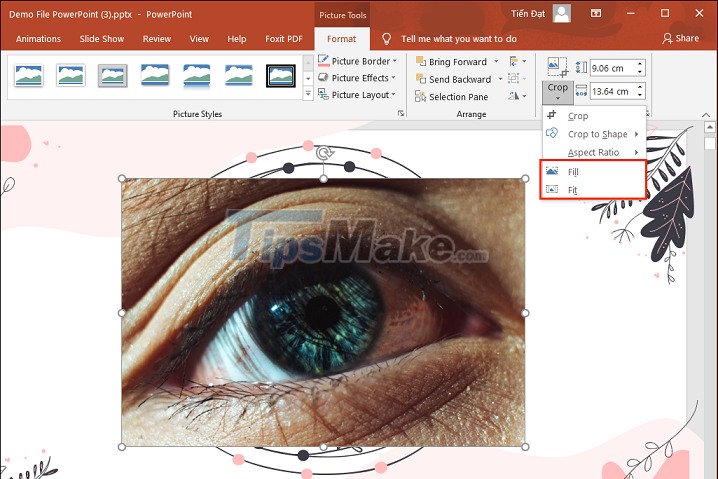Collapse the ribbon with the chevron
This screenshot has height=479, width=718.
[x=706, y=115]
